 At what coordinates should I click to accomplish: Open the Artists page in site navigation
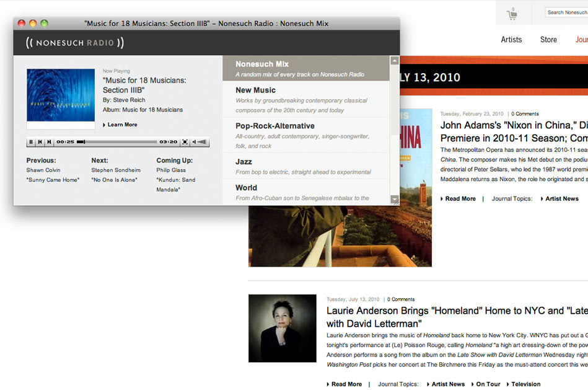pyautogui.click(x=511, y=40)
